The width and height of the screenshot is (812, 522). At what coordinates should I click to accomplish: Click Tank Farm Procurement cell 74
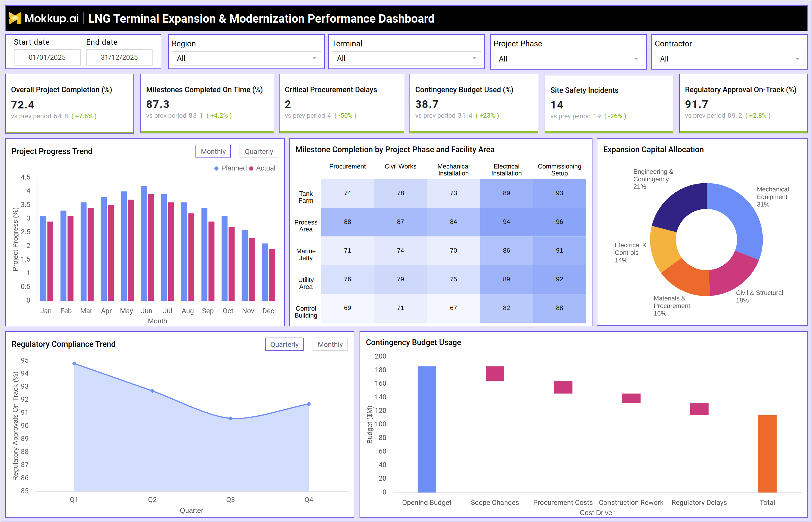(347, 193)
